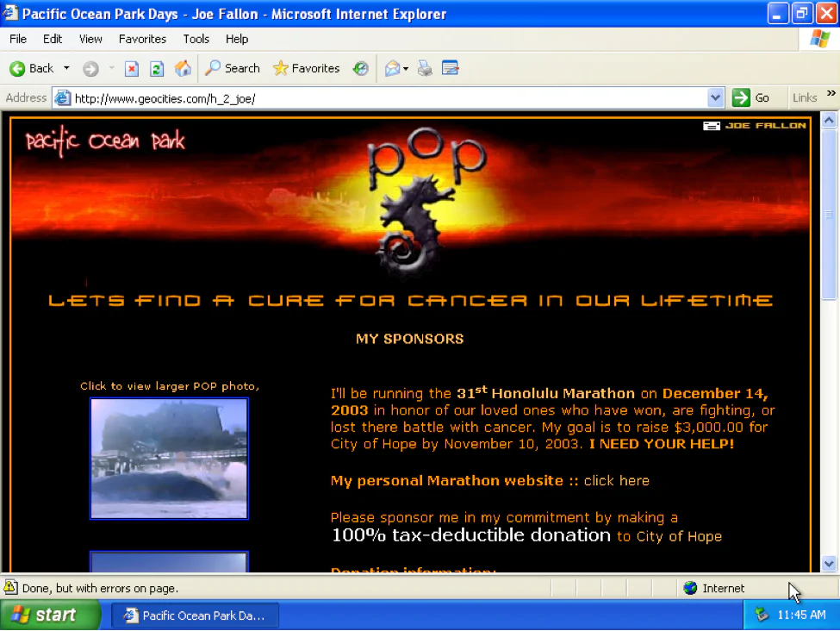840x631 pixels.
Task: Expand the Links bar chevron
Action: [x=831, y=94]
